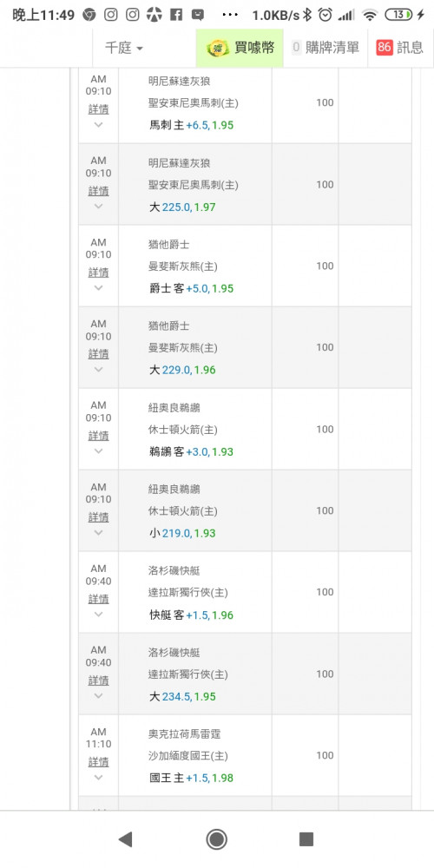This screenshot has width=434, height=868.
Task: Click the 0 counter before 購牌清單
Action: (296, 48)
